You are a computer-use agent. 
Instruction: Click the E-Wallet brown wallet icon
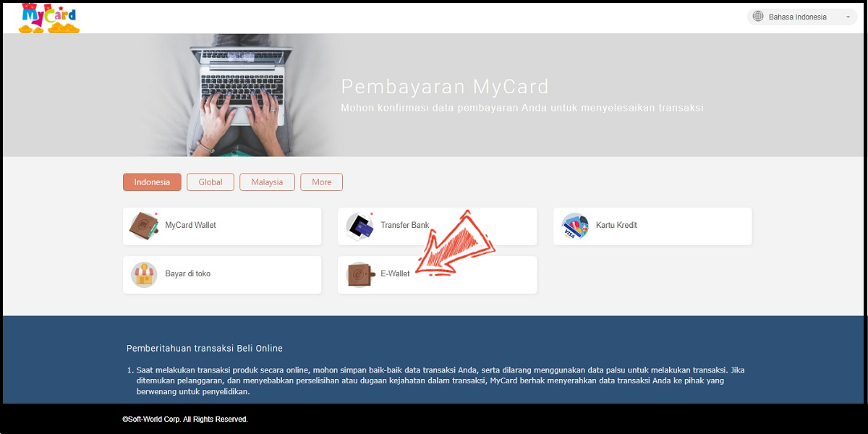pyautogui.click(x=359, y=275)
